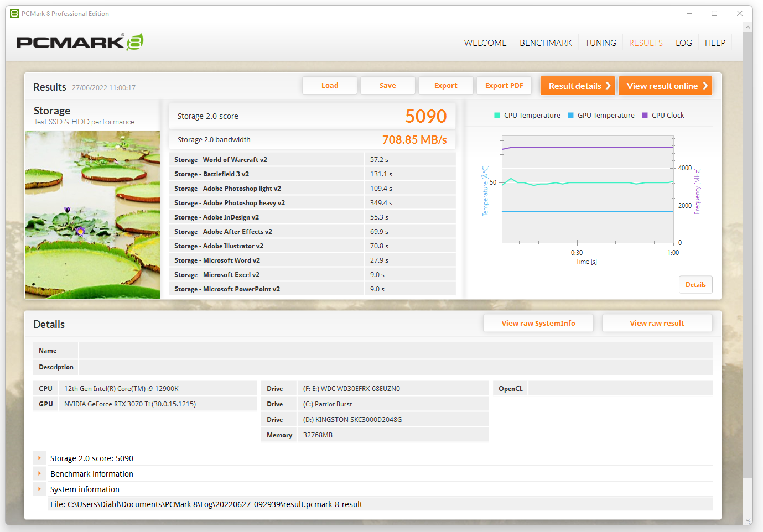Select the Microsoft Word v2 row
Screen dimensions: 763x532
[x=312, y=260]
